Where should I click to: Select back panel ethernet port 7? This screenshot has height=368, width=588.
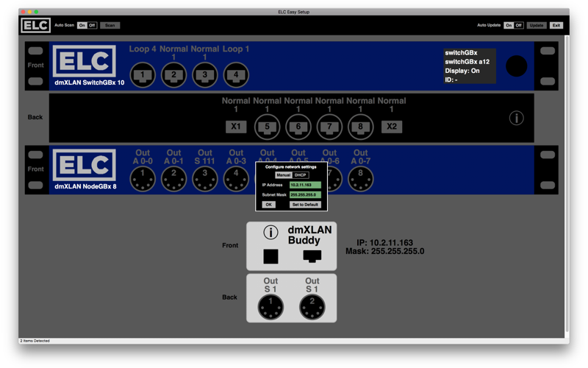tap(329, 127)
